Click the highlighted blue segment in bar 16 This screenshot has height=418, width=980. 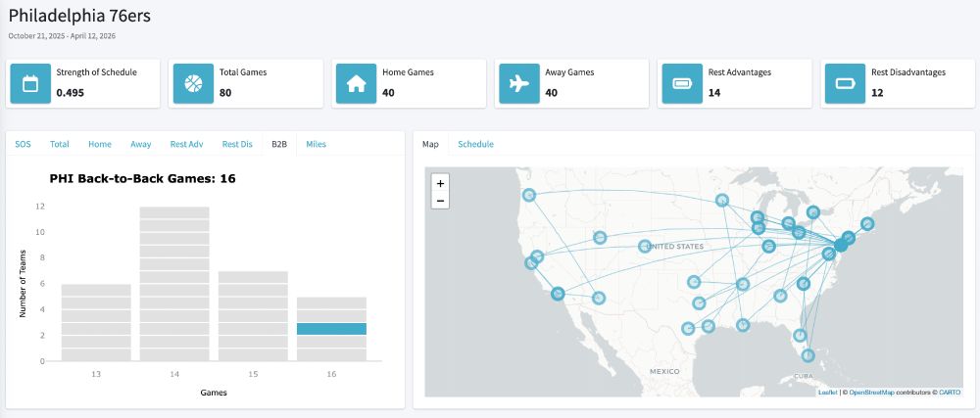click(x=331, y=329)
